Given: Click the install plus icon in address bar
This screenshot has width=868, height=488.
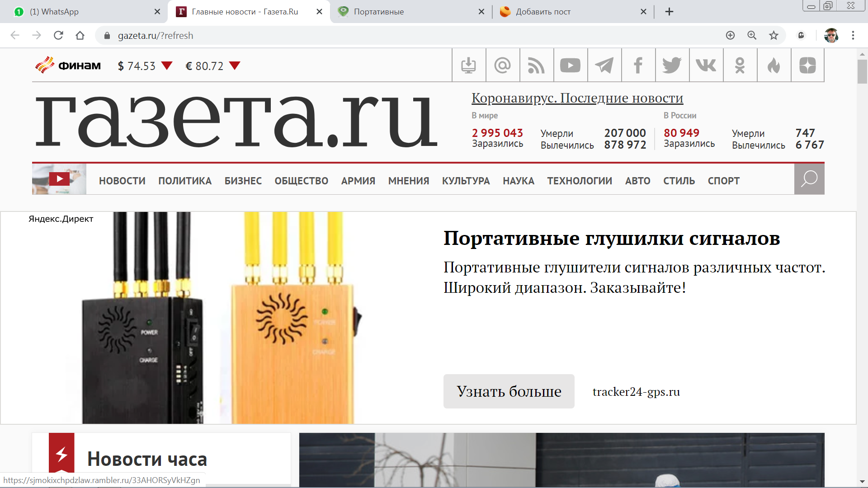Looking at the screenshot, I should click(730, 35).
